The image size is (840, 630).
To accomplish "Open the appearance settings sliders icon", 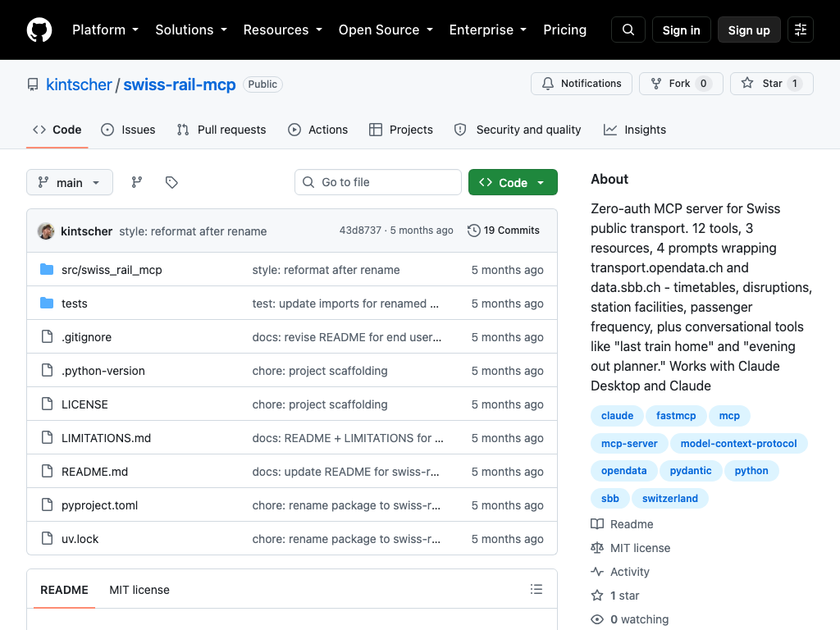I will pos(801,30).
